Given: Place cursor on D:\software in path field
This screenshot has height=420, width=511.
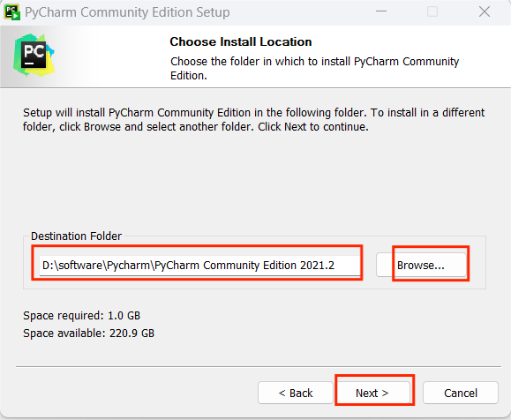Looking at the screenshot, I should pyautogui.click(x=72, y=266).
